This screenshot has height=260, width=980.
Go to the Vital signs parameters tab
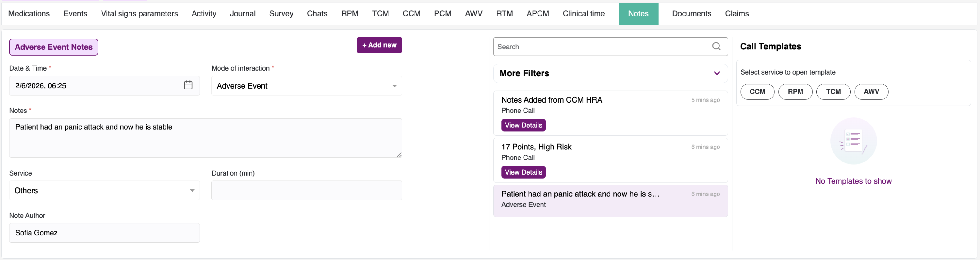point(139,14)
